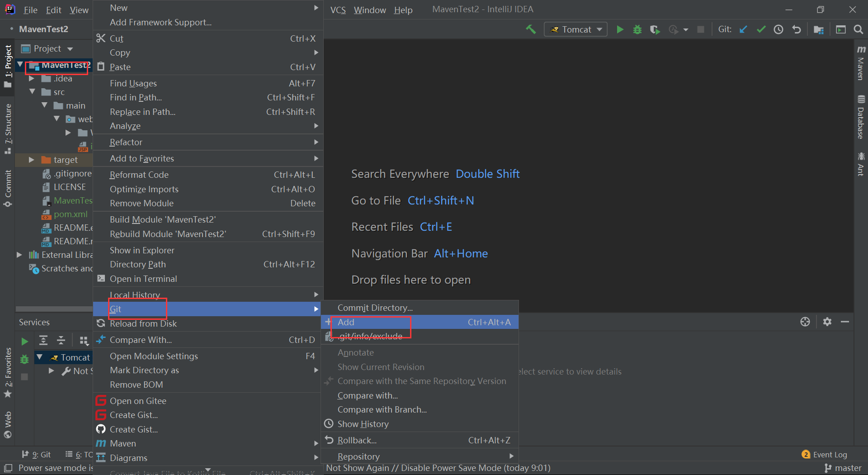Run service green play icon in Services
This screenshot has height=475, width=868.
click(24, 341)
